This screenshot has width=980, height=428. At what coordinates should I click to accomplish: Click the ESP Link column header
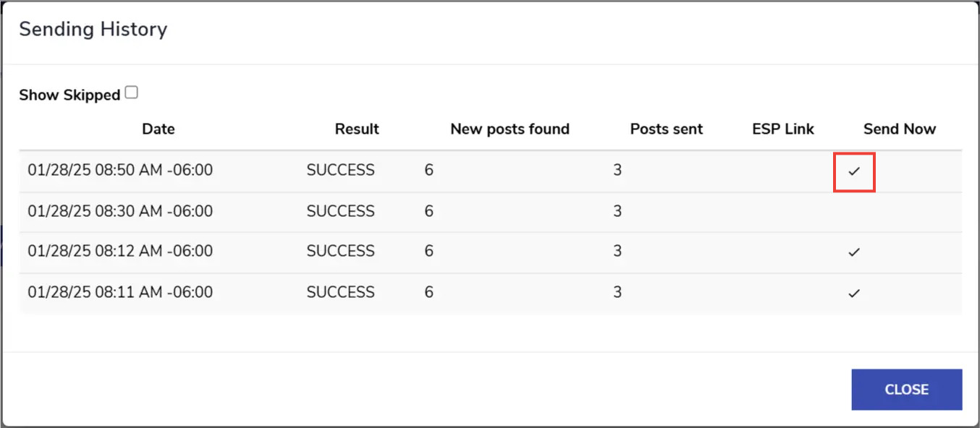pyautogui.click(x=783, y=129)
